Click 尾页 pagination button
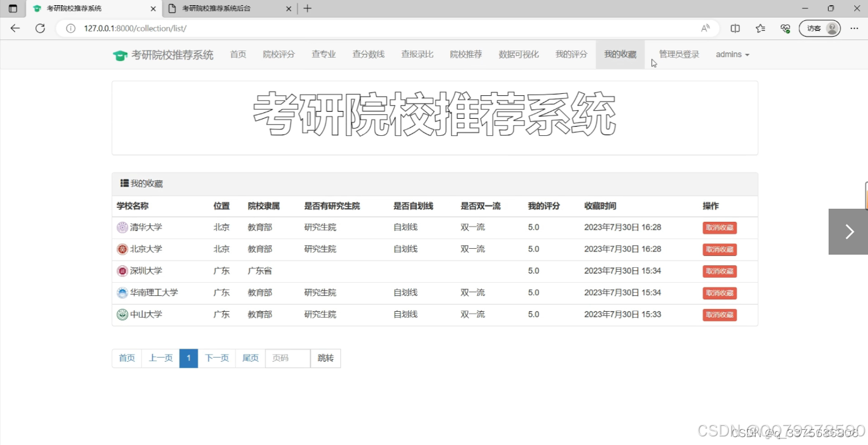Screen dimensions: 868x445 [x=250, y=358]
